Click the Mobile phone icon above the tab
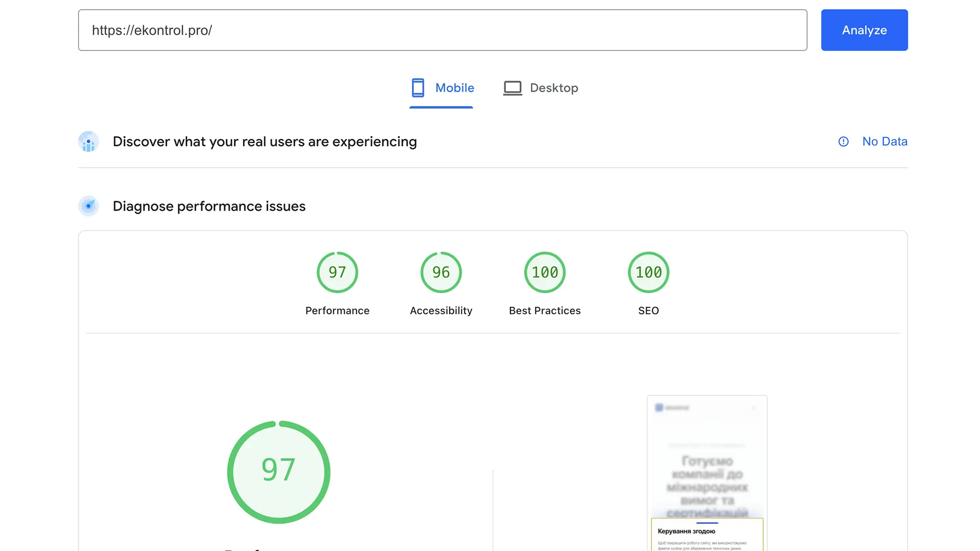Image resolution: width=980 pixels, height=551 pixels. [419, 87]
